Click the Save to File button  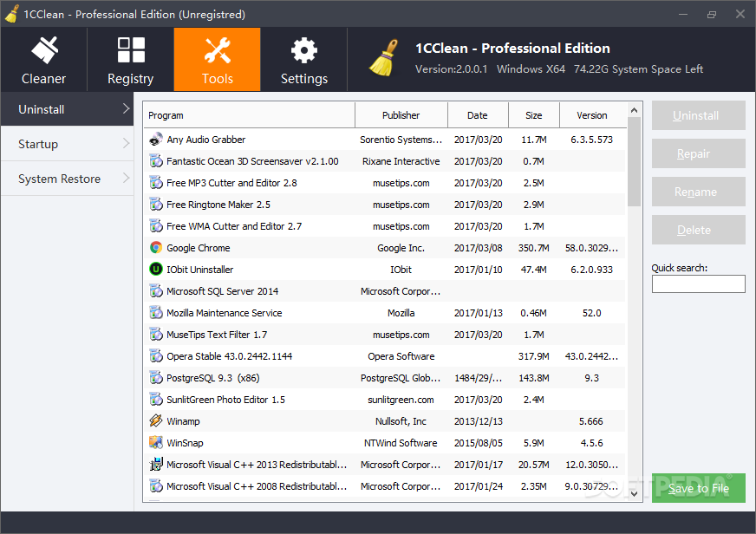point(699,488)
